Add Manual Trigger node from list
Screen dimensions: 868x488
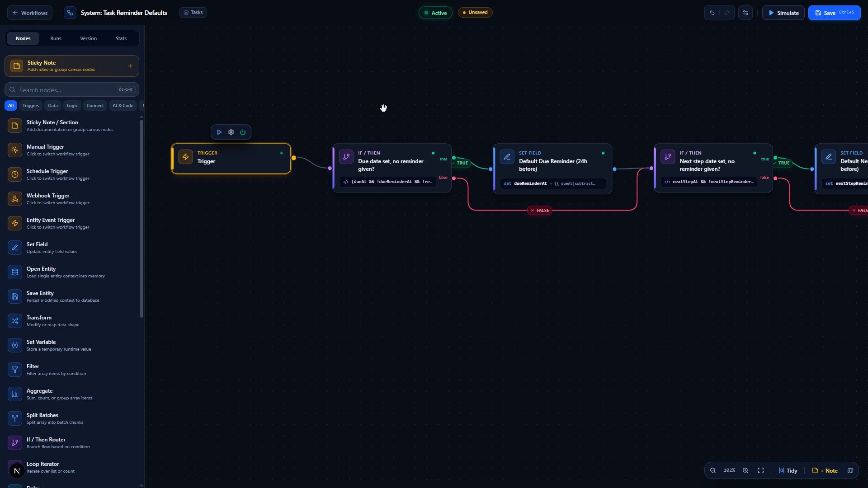coord(71,150)
